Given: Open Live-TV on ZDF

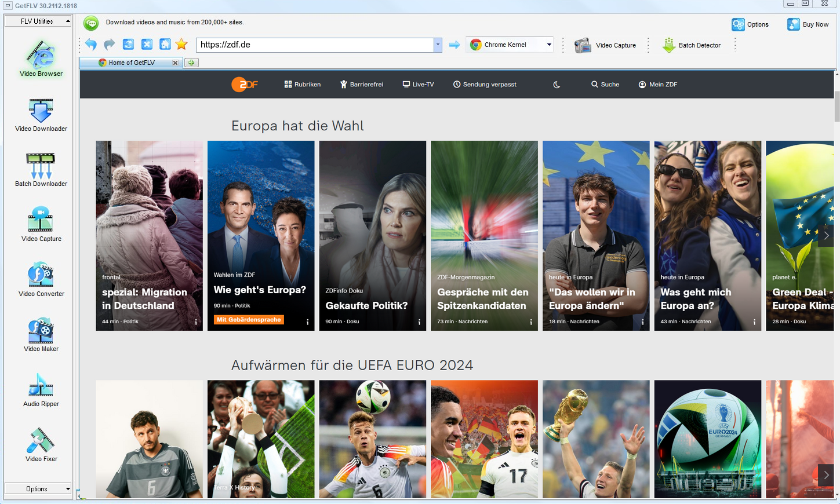Looking at the screenshot, I should click(x=418, y=85).
